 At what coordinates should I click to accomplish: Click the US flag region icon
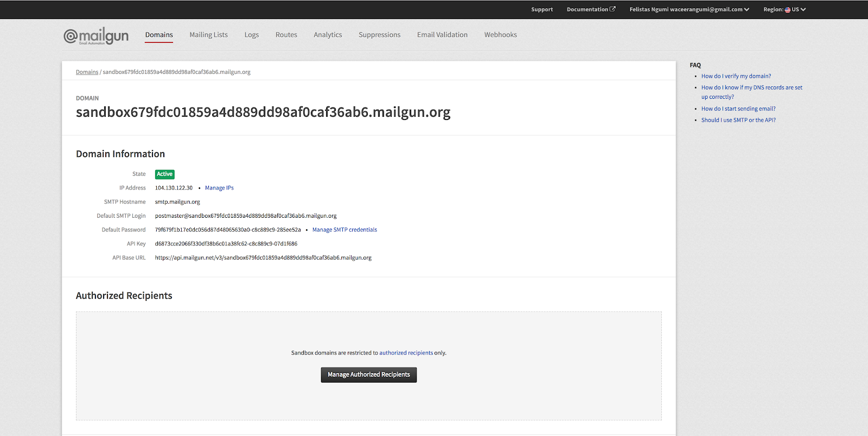click(788, 10)
